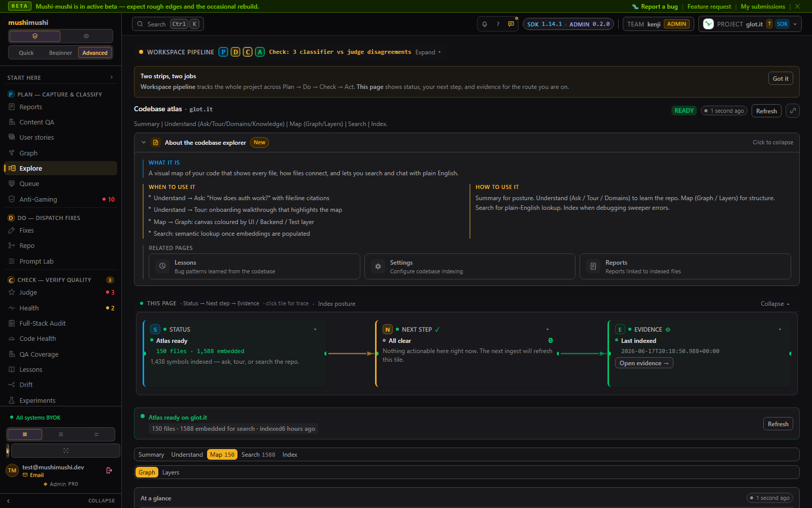The width and height of the screenshot is (812, 508).
Task: Click the TM user avatar
Action: (x=12, y=470)
